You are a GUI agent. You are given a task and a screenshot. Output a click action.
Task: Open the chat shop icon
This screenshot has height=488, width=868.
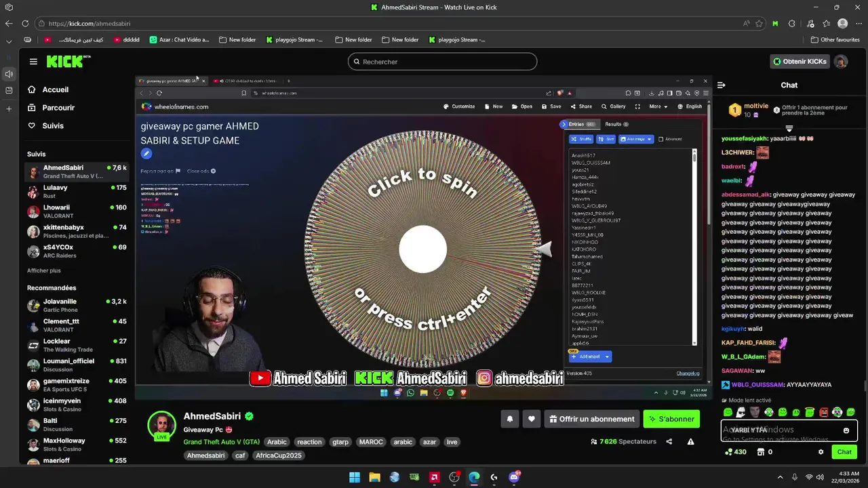(x=761, y=452)
